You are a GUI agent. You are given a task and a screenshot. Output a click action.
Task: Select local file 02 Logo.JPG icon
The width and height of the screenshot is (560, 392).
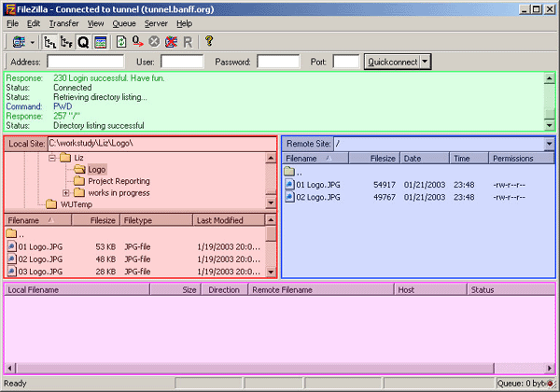pos(11,259)
